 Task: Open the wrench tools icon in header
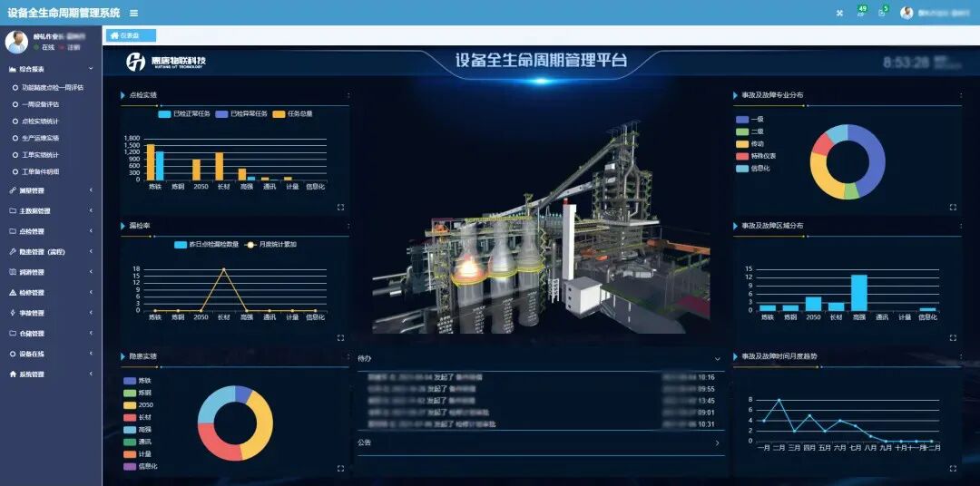(839, 13)
